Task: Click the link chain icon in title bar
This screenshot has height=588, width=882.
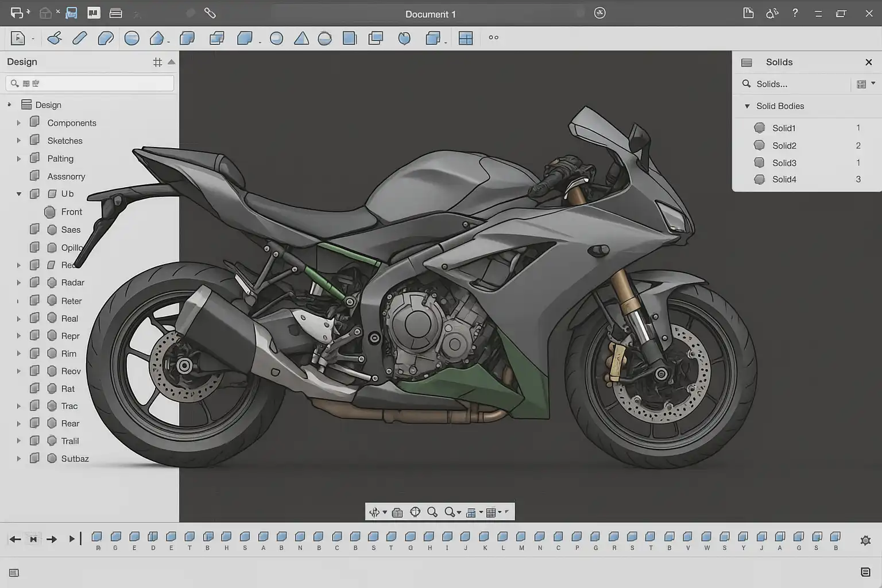Action: pyautogui.click(x=210, y=13)
